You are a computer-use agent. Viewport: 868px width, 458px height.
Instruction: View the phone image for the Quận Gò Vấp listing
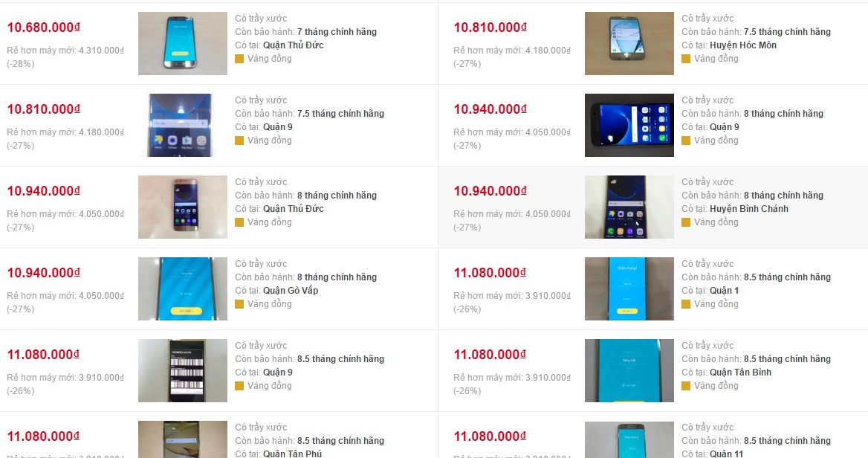(183, 288)
